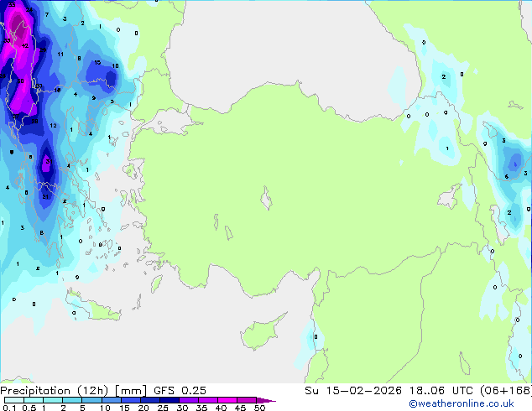Screen dimensions: 532x411
Task: Select the 5–10 mm legend swatch
Action: point(91,400)
